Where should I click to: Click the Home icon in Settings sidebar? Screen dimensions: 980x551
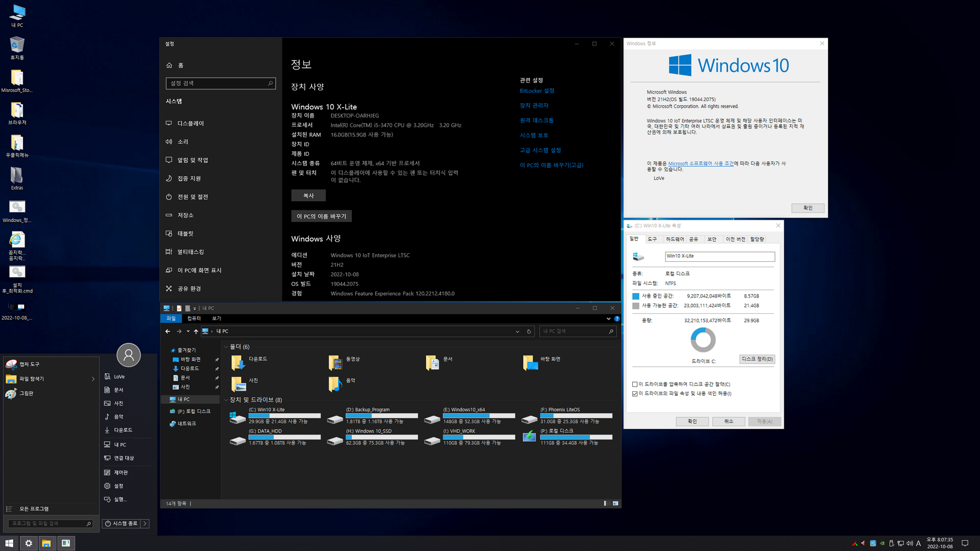point(169,65)
